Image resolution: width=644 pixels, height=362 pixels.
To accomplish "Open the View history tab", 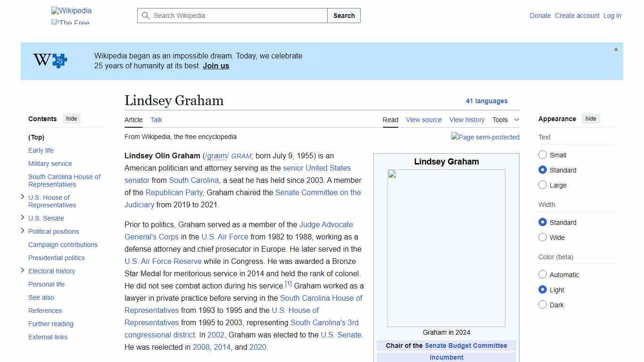I will (x=466, y=120).
